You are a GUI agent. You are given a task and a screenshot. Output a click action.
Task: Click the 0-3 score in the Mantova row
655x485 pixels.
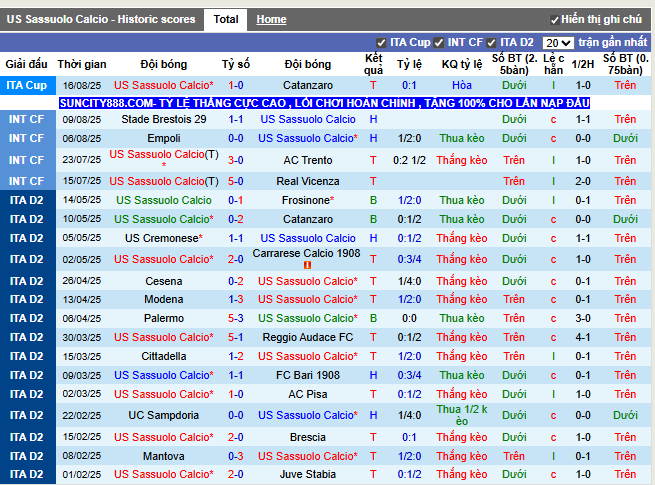(x=236, y=457)
